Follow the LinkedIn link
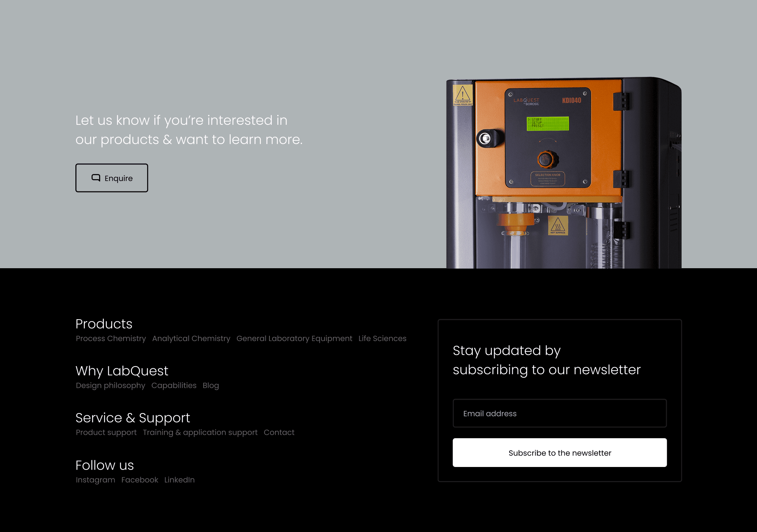The image size is (757, 532). coord(179,480)
